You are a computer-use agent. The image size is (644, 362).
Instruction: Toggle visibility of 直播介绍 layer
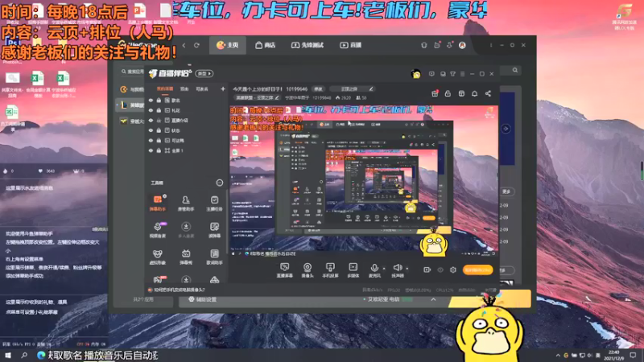click(x=151, y=120)
